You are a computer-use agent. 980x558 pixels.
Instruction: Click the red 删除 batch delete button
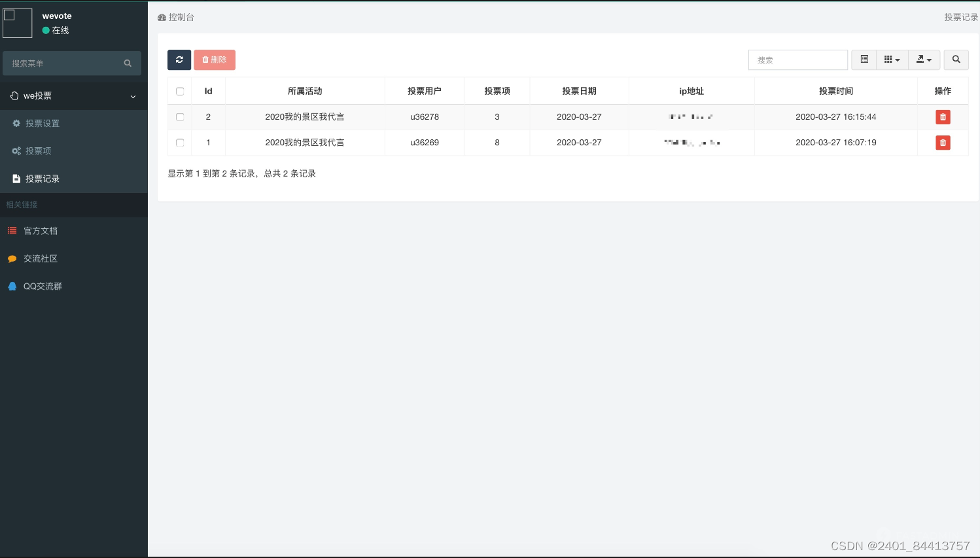(215, 60)
